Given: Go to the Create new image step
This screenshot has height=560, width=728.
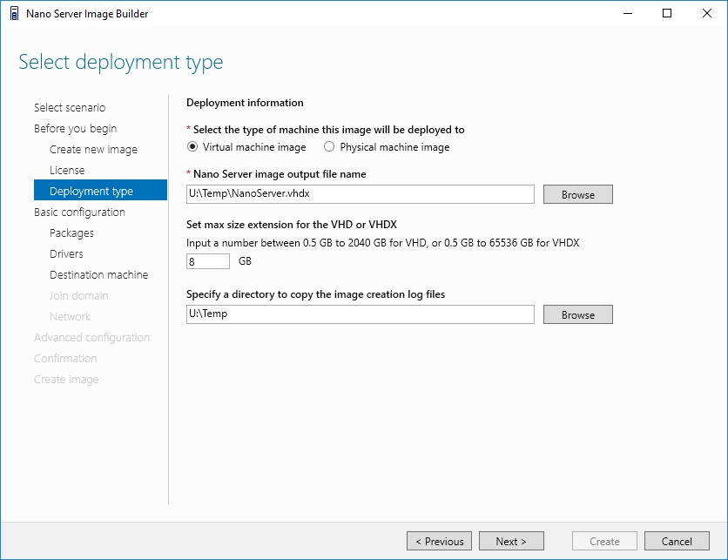Looking at the screenshot, I should coord(93,150).
